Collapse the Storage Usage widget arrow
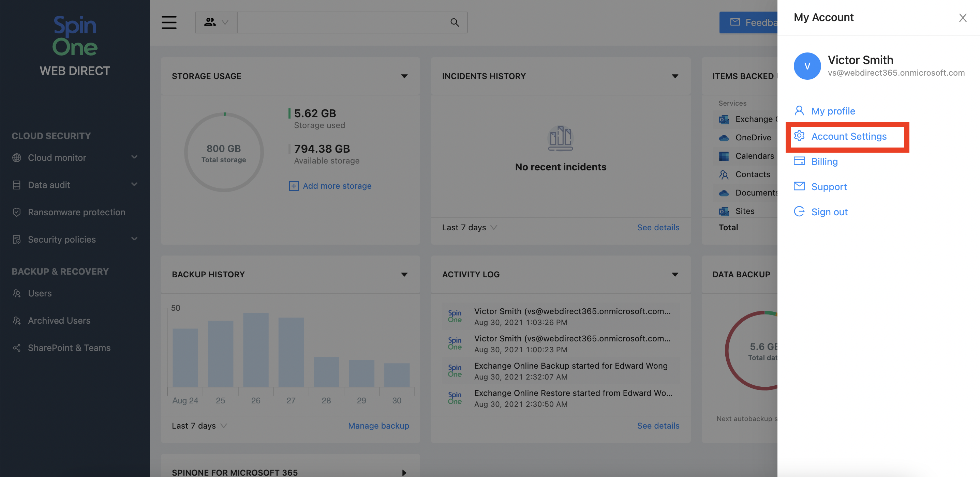The image size is (980, 477). tap(404, 76)
